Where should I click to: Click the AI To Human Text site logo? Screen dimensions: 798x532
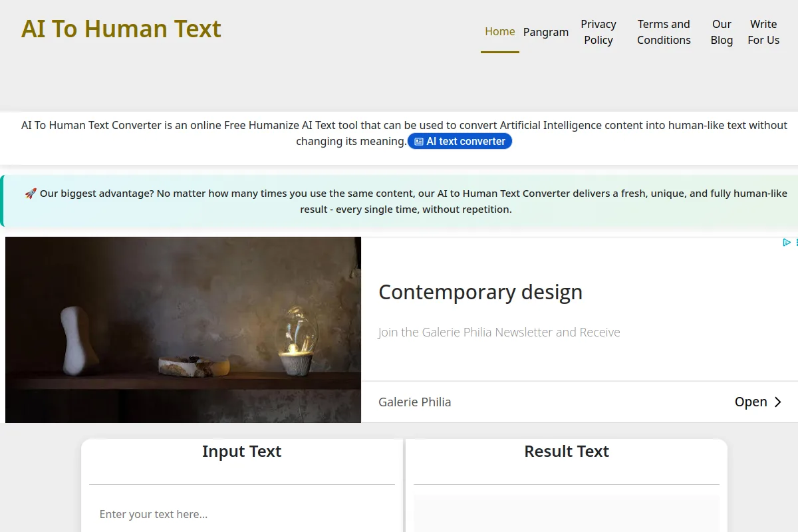pyautogui.click(x=121, y=29)
